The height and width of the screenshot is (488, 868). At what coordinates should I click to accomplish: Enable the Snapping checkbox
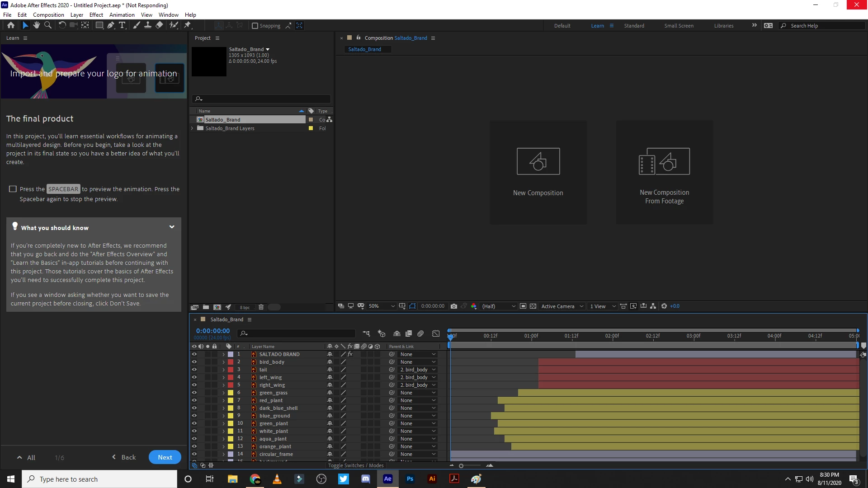(x=255, y=26)
